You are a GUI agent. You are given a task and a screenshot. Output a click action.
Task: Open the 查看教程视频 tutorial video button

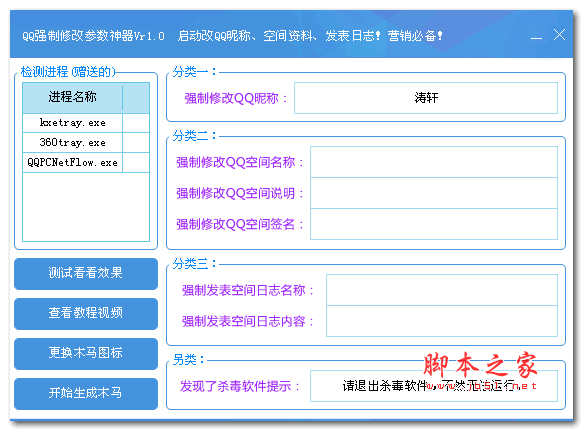tap(86, 314)
